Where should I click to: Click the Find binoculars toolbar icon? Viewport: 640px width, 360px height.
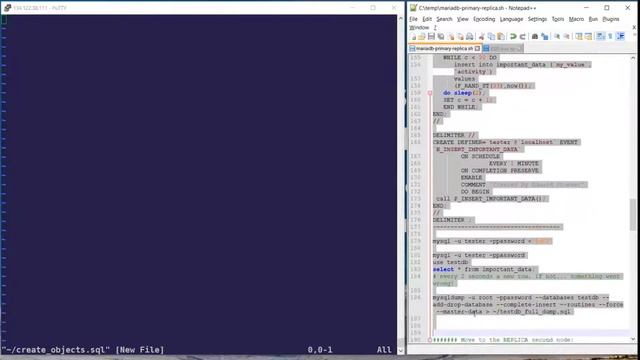[535, 37]
